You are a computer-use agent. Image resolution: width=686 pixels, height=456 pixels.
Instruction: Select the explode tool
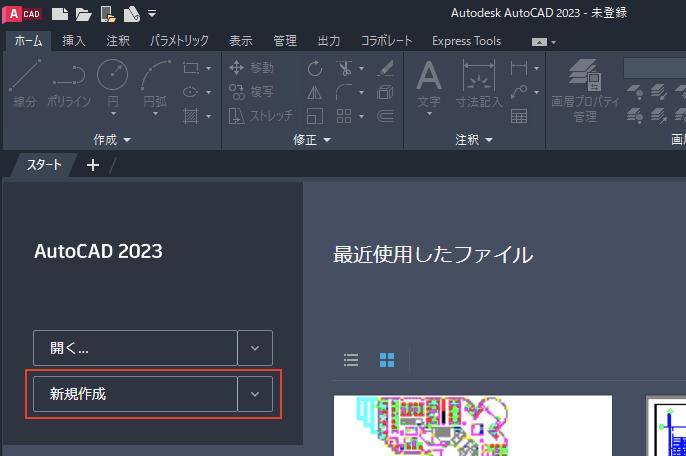coord(385,92)
